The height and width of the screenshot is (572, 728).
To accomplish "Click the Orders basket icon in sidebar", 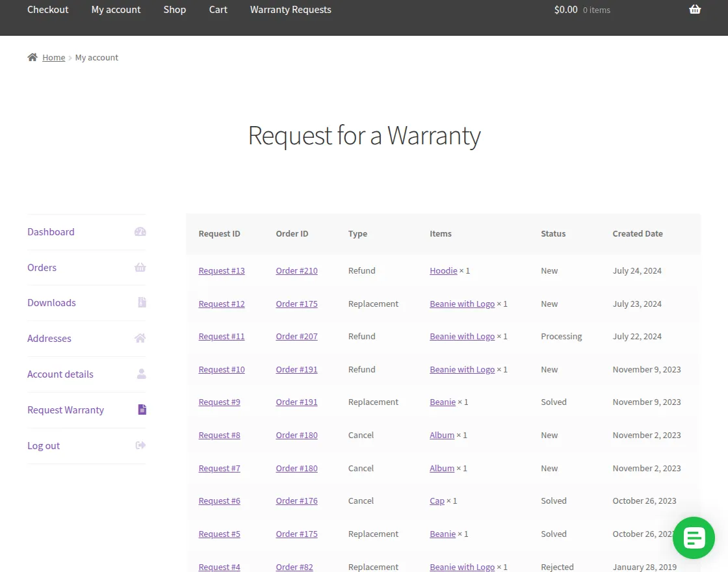I will click(x=140, y=267).
